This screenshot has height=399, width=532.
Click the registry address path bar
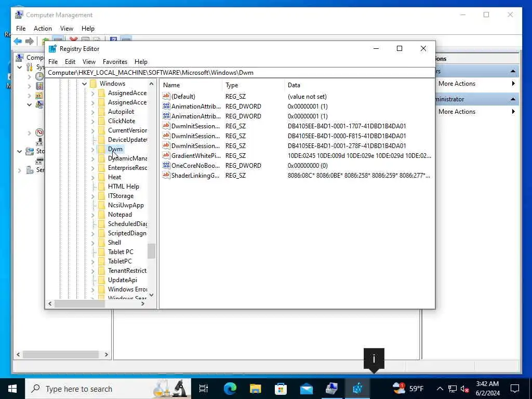coord(240,73)
